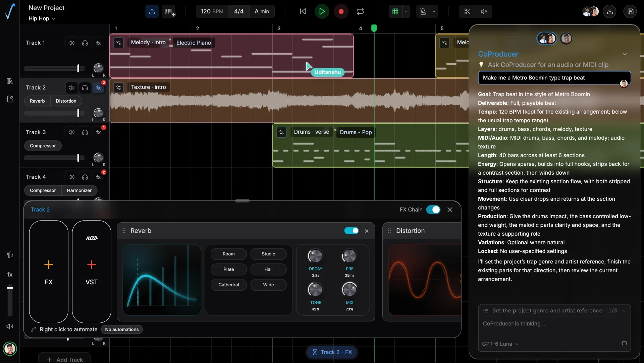Screen dimensions: 644x363
Task: Solo Track 2 with its headphones icon
Action: (85, 87)
